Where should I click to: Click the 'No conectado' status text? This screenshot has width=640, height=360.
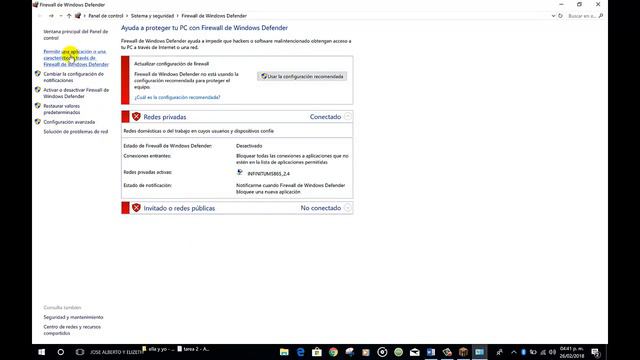click(321, 208)
